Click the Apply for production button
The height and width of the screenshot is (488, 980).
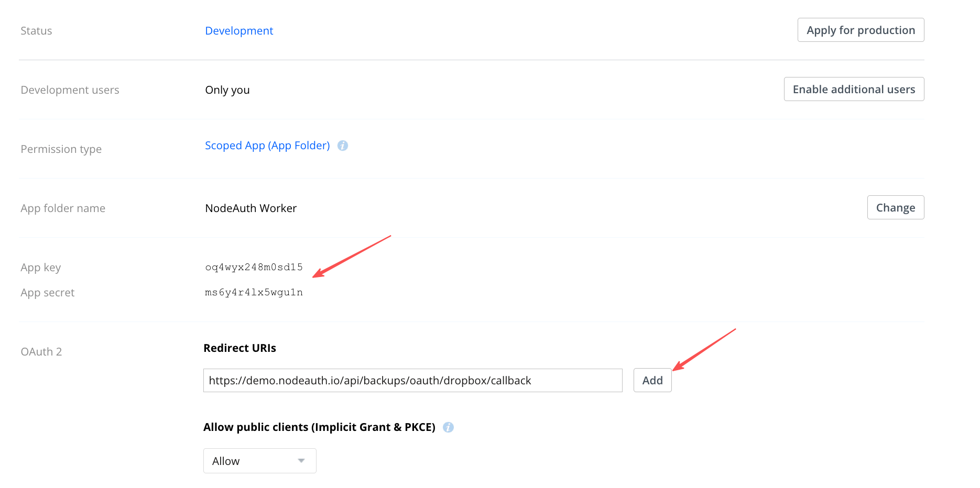[x=861, y=30]
